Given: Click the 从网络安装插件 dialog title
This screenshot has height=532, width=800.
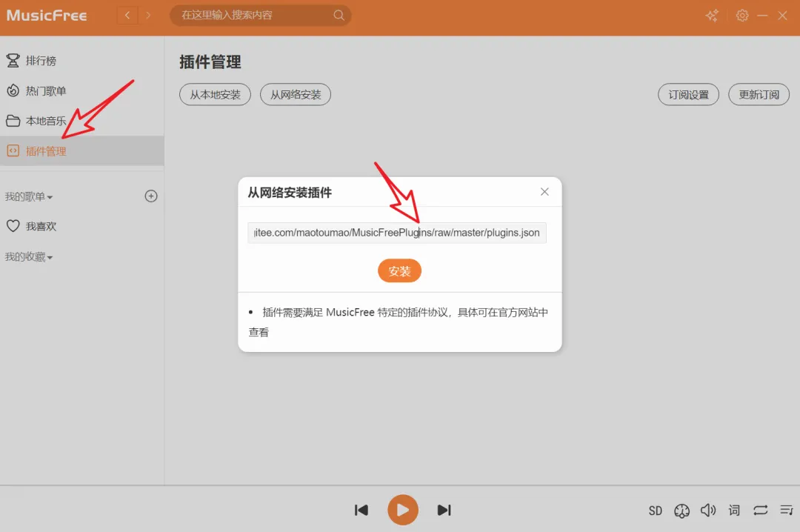Looking at the screenshot, I should point(290,193).
